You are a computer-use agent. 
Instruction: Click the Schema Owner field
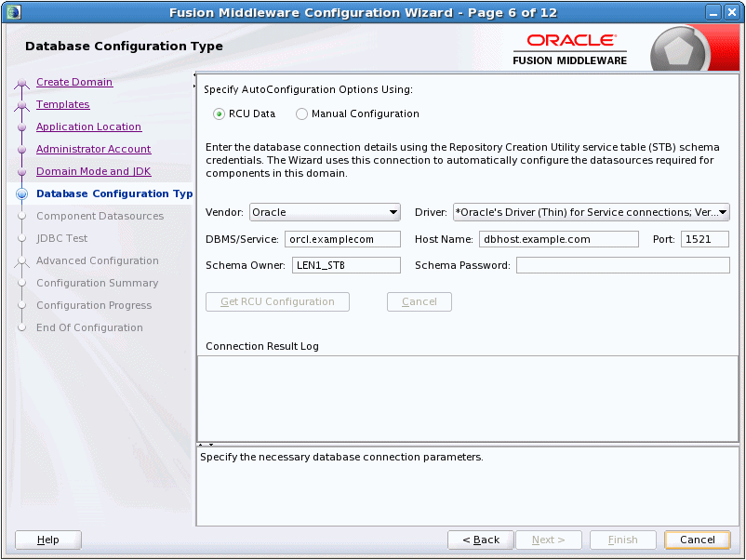click(x=346, y=265)
